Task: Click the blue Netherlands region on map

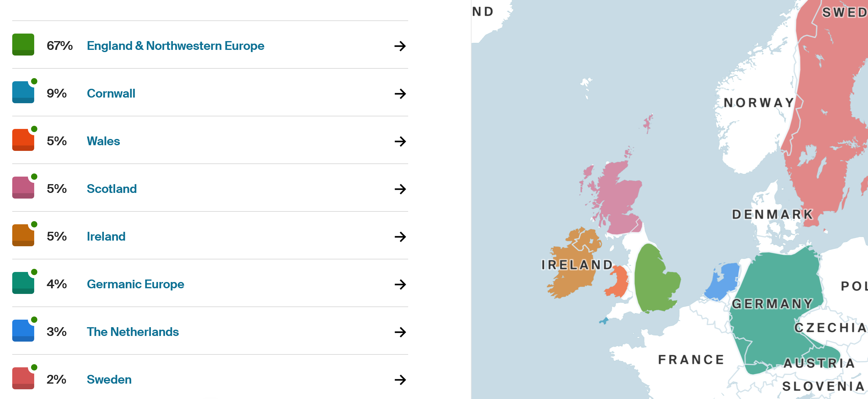Action: click(723, 281)
